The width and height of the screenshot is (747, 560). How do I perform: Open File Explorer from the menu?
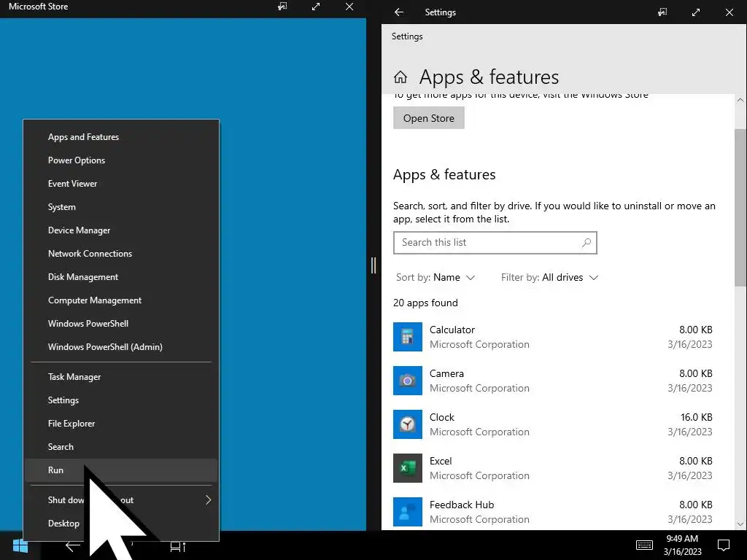pos(122,424)
